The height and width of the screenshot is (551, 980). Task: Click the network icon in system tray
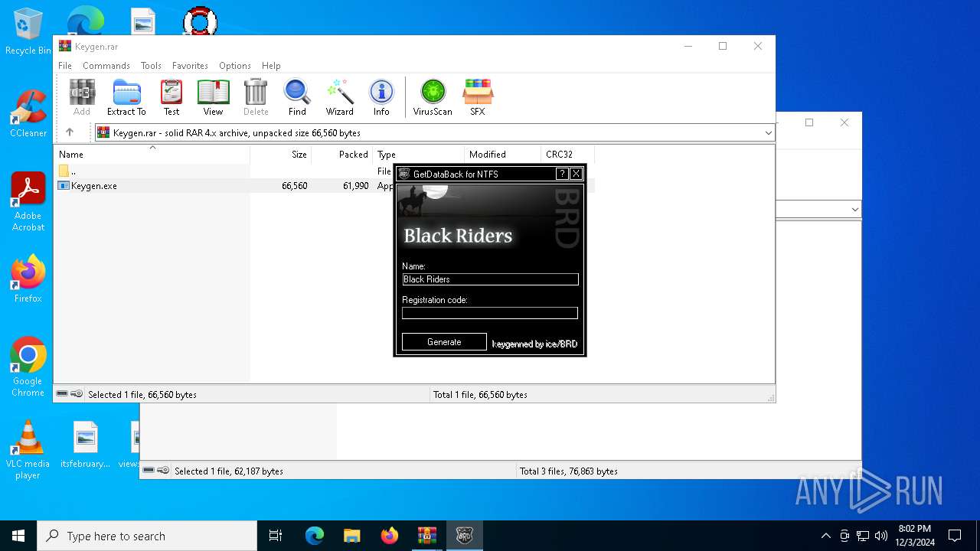click(863, 536)
